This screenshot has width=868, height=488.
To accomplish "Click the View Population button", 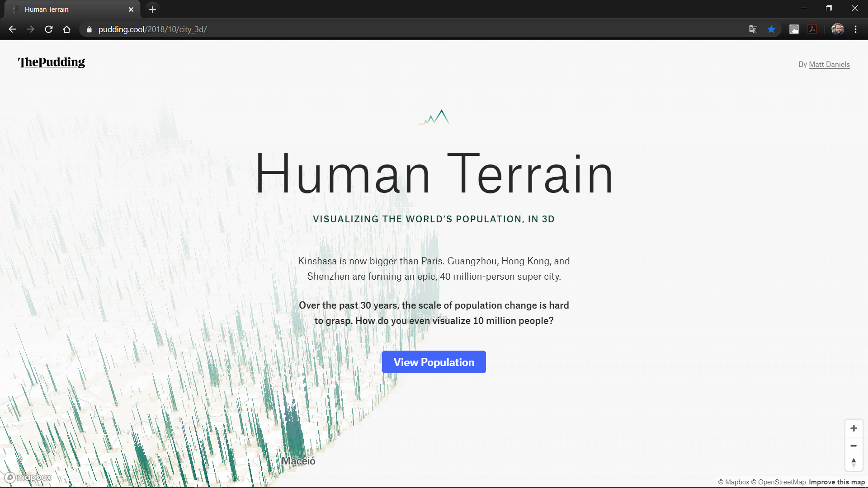I will point(434,361).
